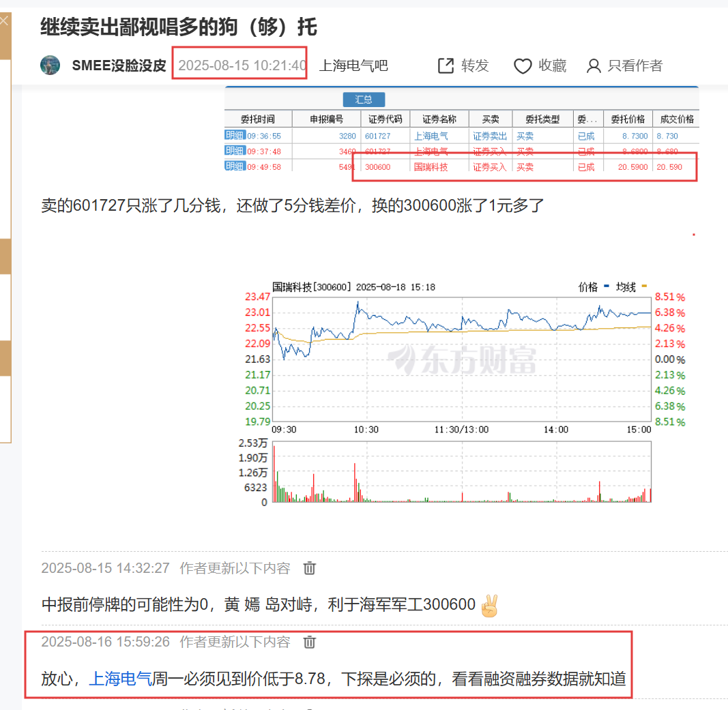The width and height of the screenshot is (728, 710).
Task: Open the 国瑞科技 intraday chart image
Action: pyautogui.click(x=462, y=393)
